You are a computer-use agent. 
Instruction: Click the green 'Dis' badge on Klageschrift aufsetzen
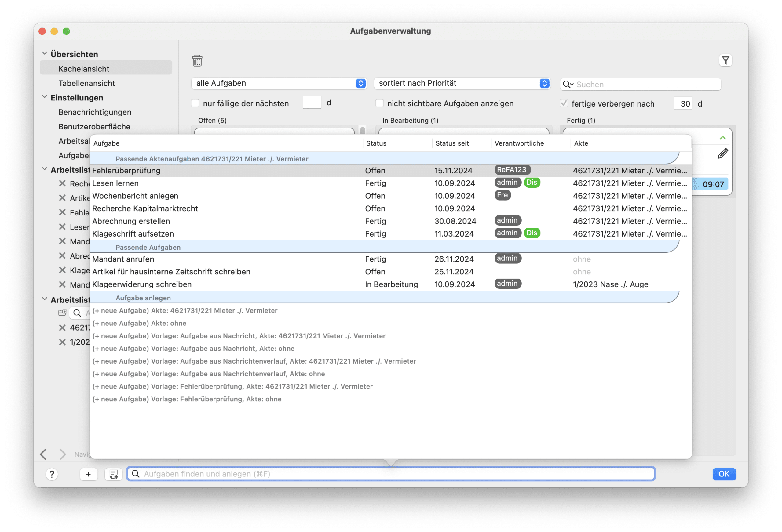[532, 233]
